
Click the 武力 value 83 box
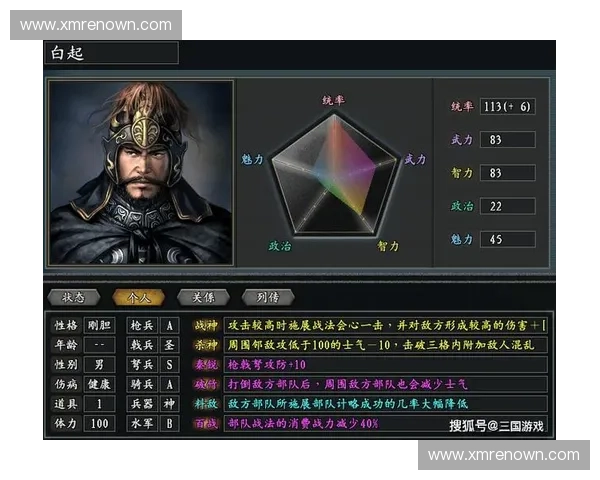507,140
